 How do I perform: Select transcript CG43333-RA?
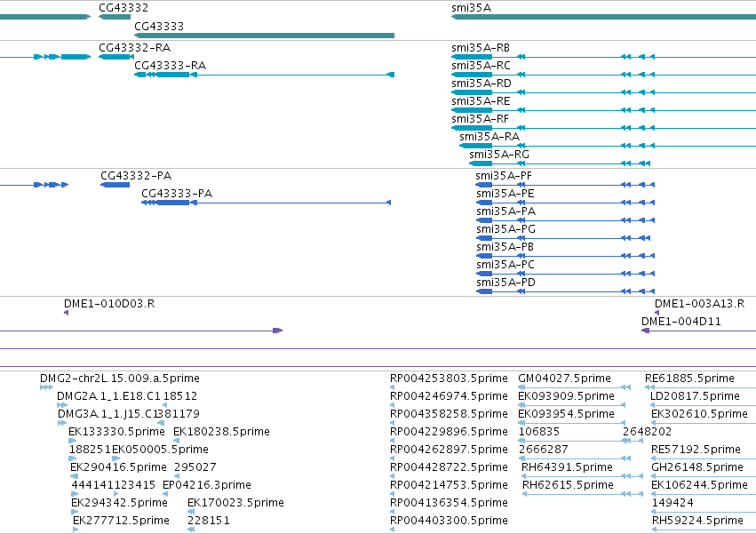pyautogui.click(x=171, y=66)
